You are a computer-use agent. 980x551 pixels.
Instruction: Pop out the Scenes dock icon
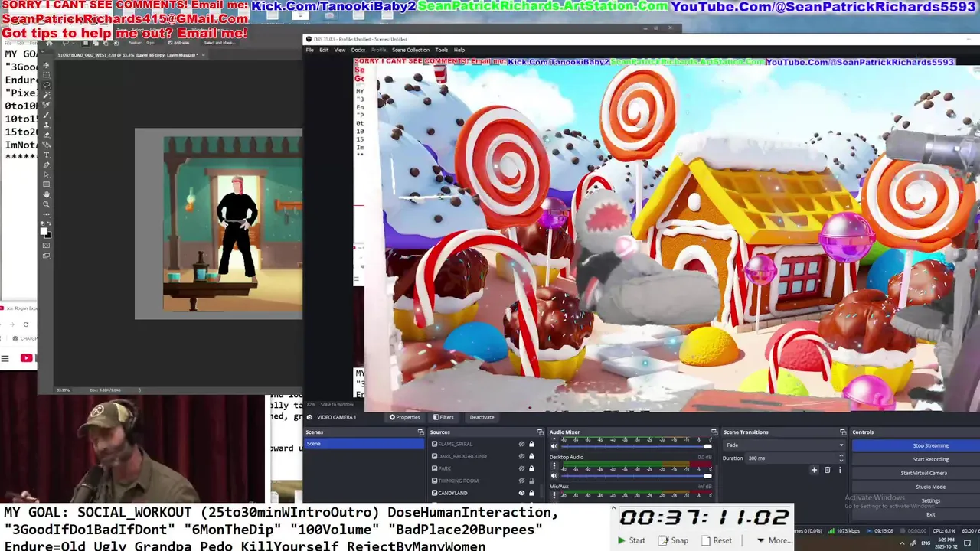[x=420, y=432]
